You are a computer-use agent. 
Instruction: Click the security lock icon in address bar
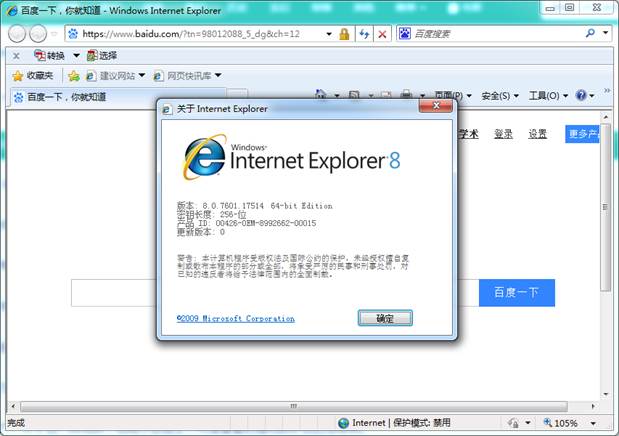[344, 33]
